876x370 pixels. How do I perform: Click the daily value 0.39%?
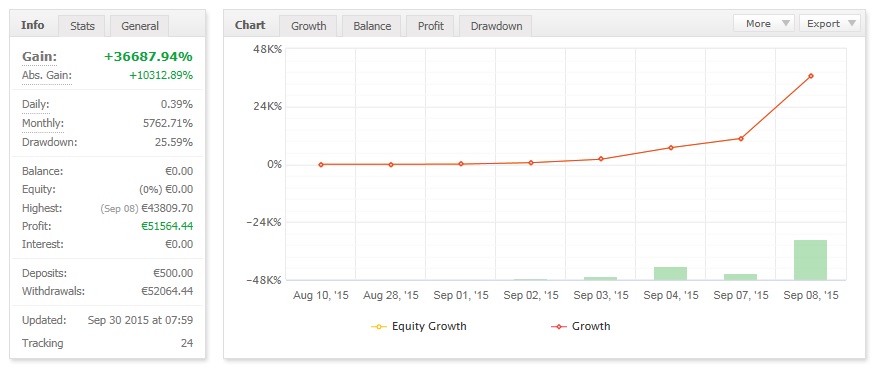pos(177,105)
